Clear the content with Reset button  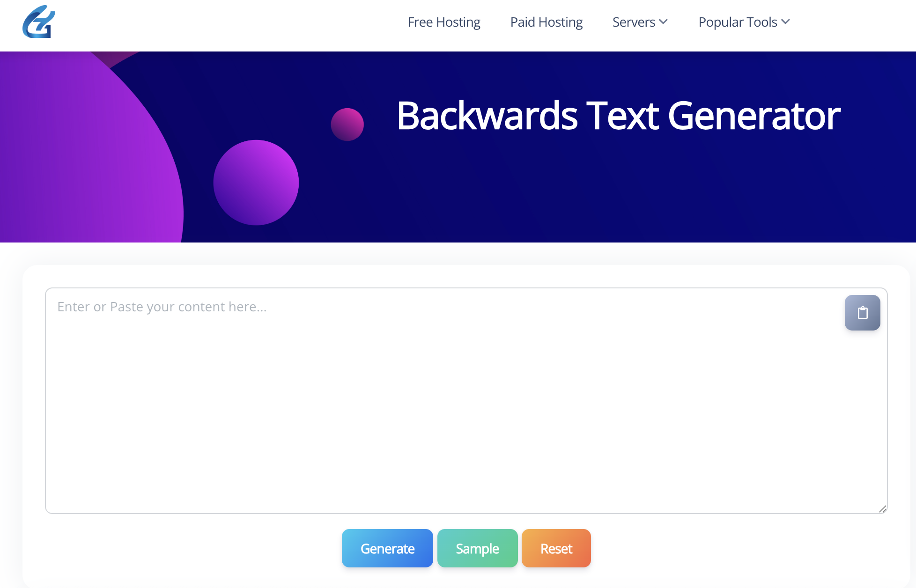[556, 548]
